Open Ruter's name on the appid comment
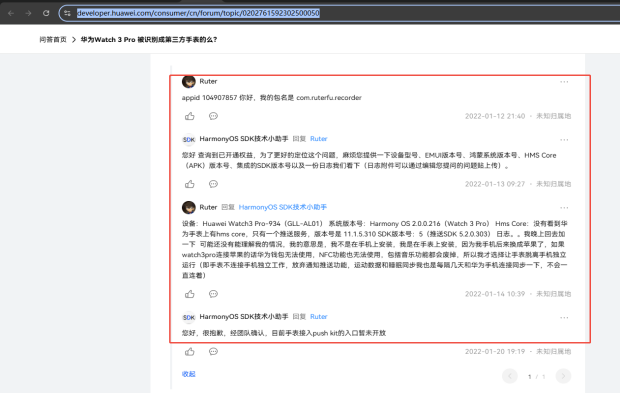The height and width of the screenshot is (394, 621). (x=208, y=81)
